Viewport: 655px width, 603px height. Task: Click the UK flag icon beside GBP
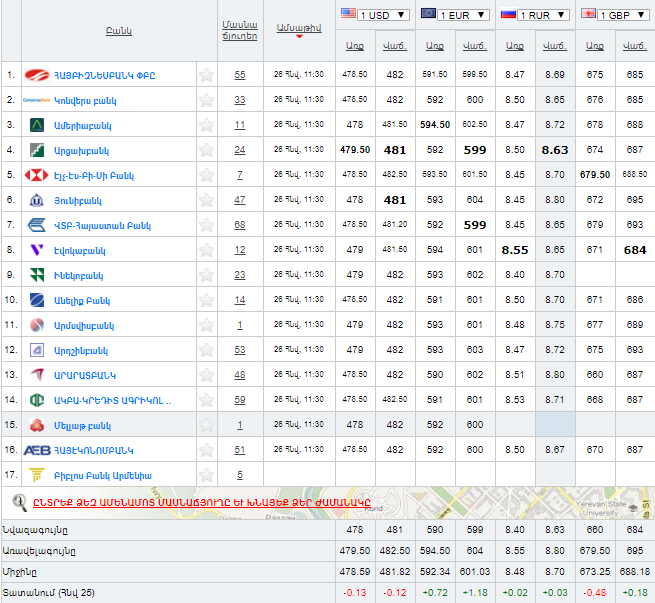[x=589, y=13]
